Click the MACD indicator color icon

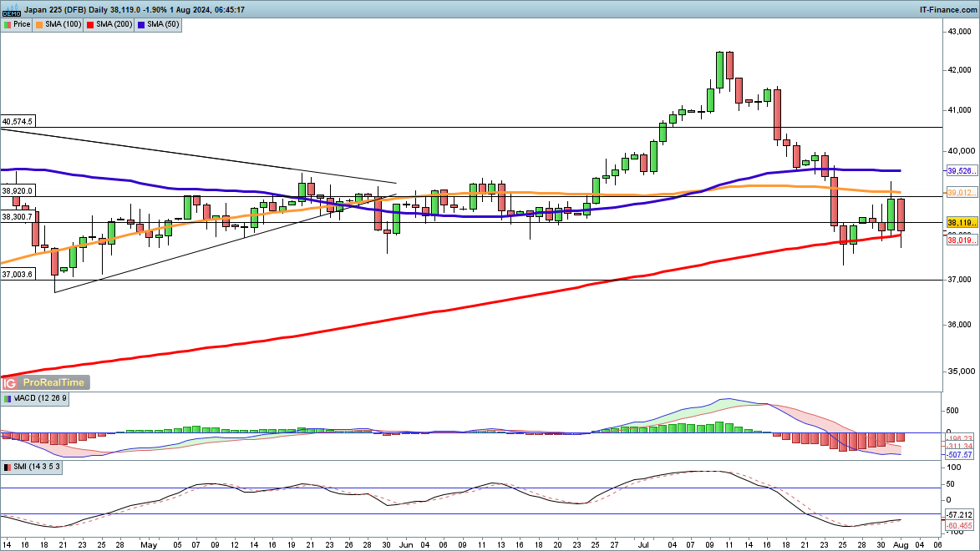[7, 398]
